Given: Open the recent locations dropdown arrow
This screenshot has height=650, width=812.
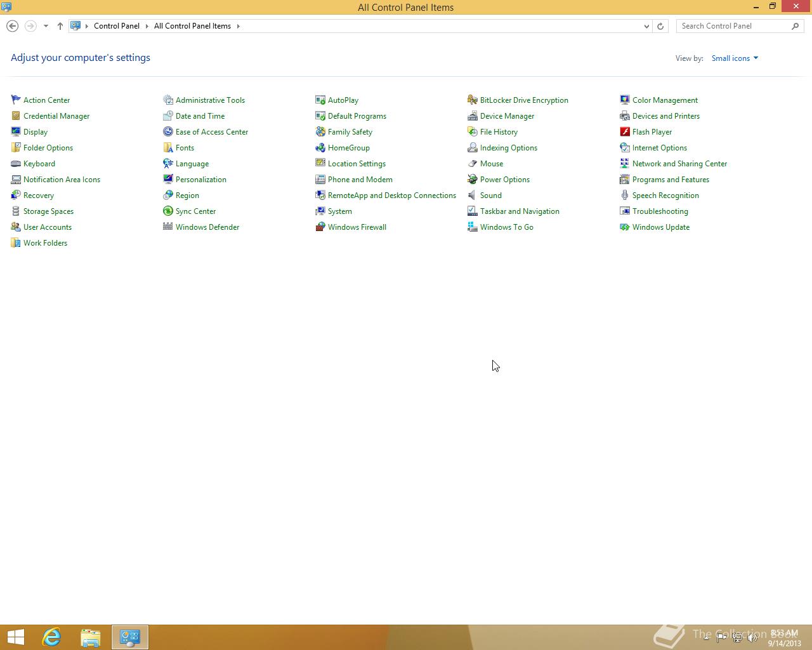Looking at the screenshot, I should tap(46, 26).
